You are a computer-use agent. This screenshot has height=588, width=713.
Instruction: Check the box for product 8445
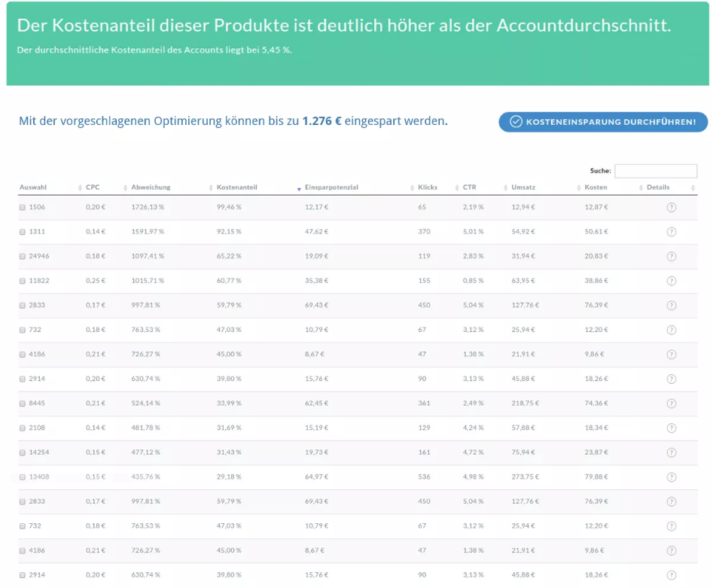tap(23, 404)
